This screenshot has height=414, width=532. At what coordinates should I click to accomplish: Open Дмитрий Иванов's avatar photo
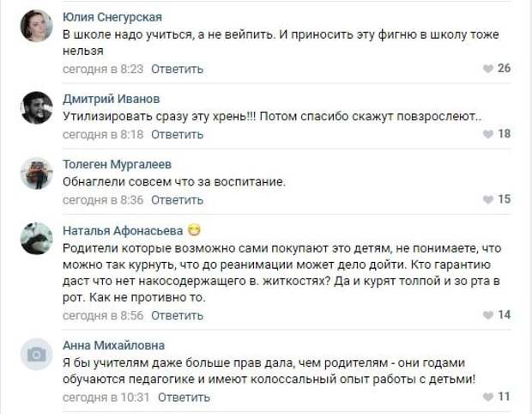(x=37, y=107)
